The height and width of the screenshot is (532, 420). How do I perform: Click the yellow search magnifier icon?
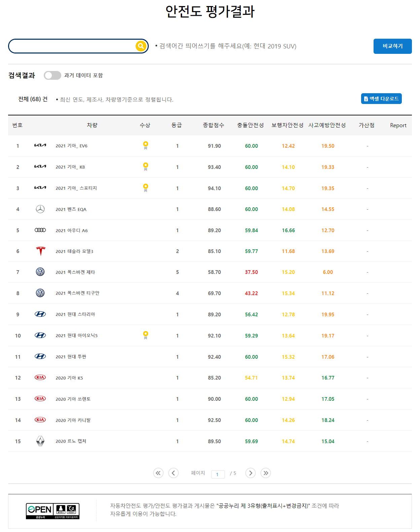[141, 46]
